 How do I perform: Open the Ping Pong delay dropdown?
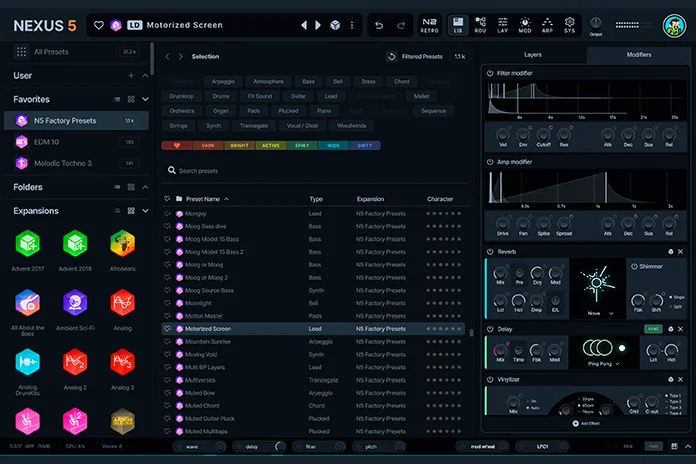tap(604, 364)
